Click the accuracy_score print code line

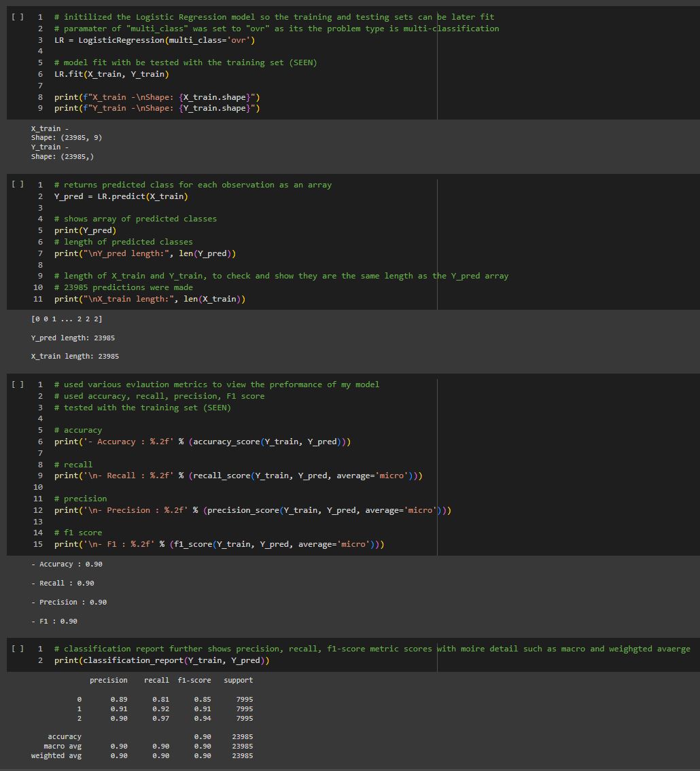pos(203,442)
